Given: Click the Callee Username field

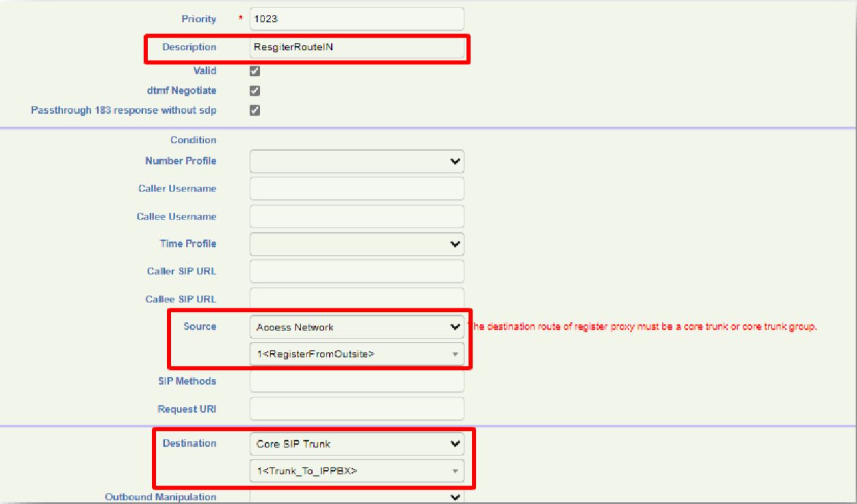Looking at the screenshot, I should click(x=356, y=216).
